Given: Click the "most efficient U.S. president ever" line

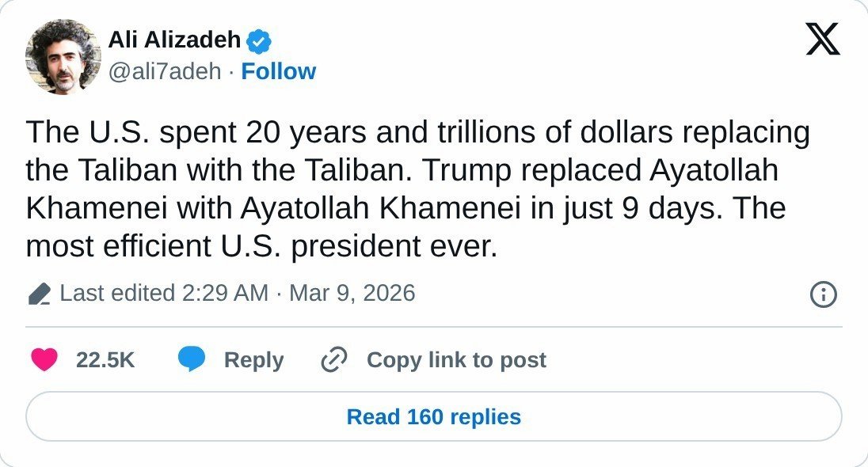Looking at the screenshot, I should tap(261, 247).
